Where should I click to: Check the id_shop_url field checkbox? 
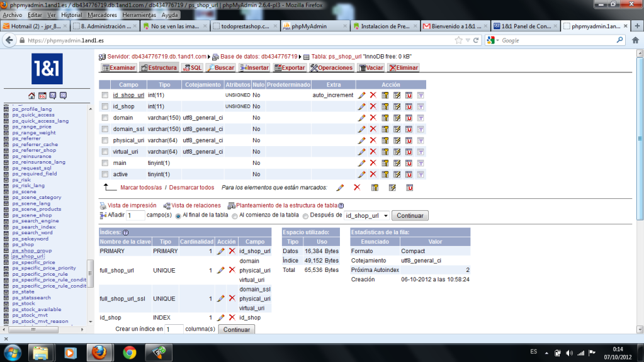[105, 95]
